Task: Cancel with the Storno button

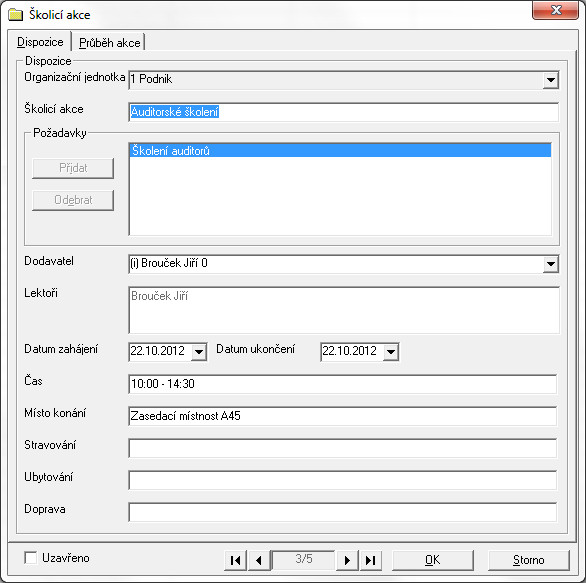Action: [x=528, y=560]
